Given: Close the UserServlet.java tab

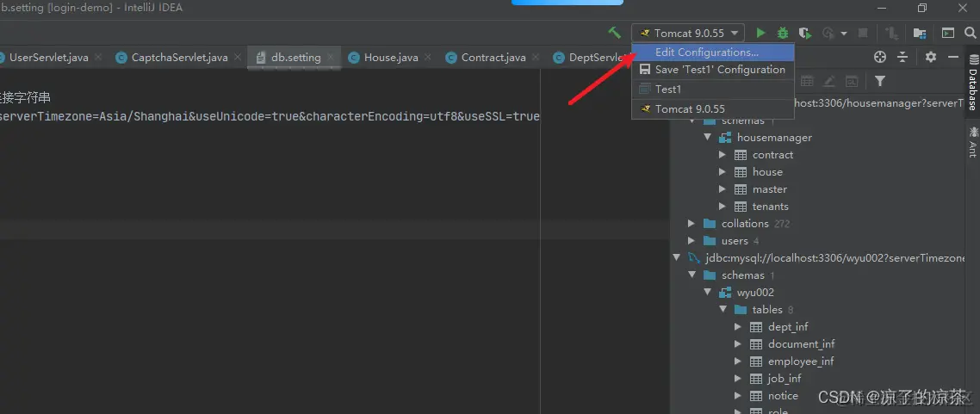Looking at the screenshot, I should [x=100, y=58].
